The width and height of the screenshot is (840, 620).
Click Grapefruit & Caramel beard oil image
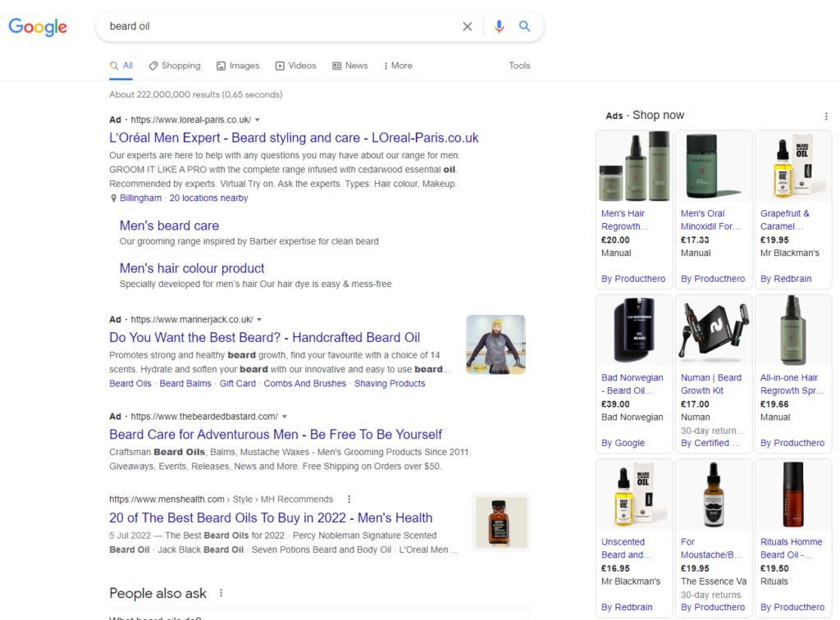click(x=793, y=166)
